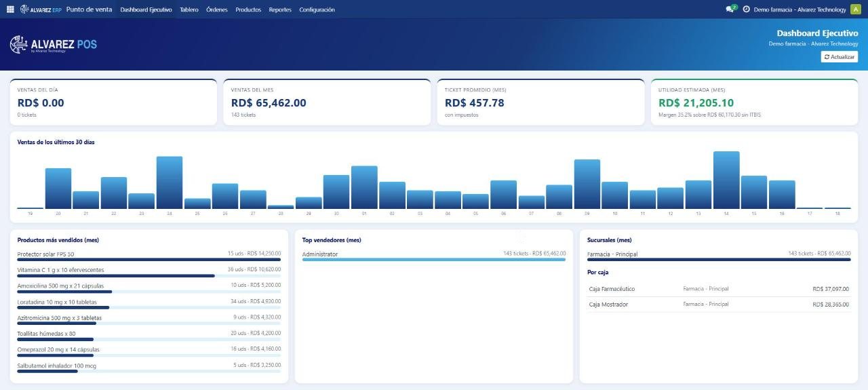Click the 15 uds - RD$ 14,250.00 figure
The image size is (868, 390).
click(254, 254)
